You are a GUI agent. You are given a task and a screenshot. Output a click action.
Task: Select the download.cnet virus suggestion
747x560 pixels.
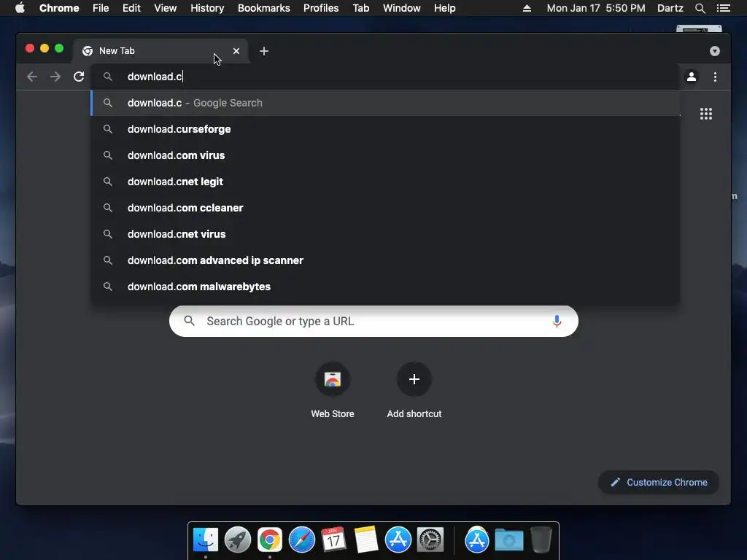[x=385, y=234]
